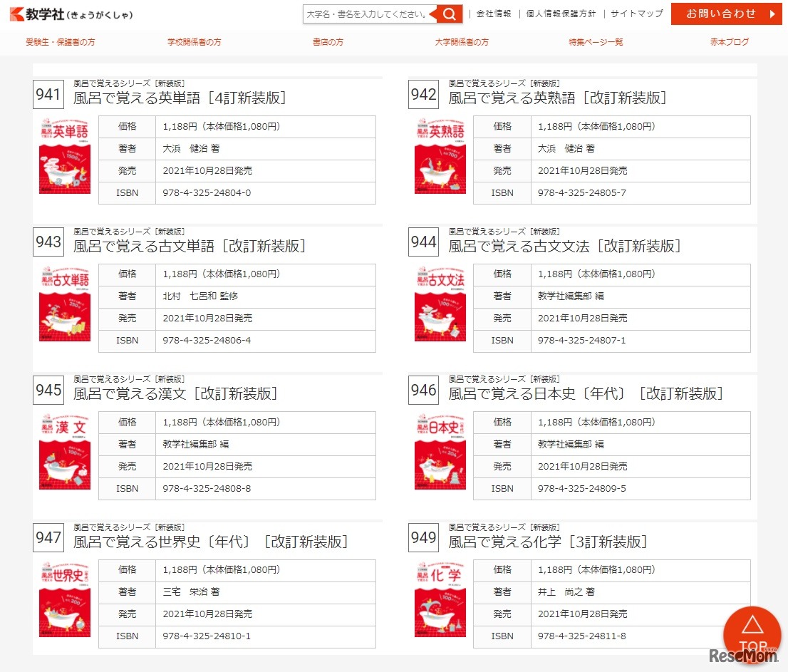The width and height of the screenshot is (788, 672).
Task: Open title 風呂で覚える古文単語［改訂新装版］
Action: point(190,246)
